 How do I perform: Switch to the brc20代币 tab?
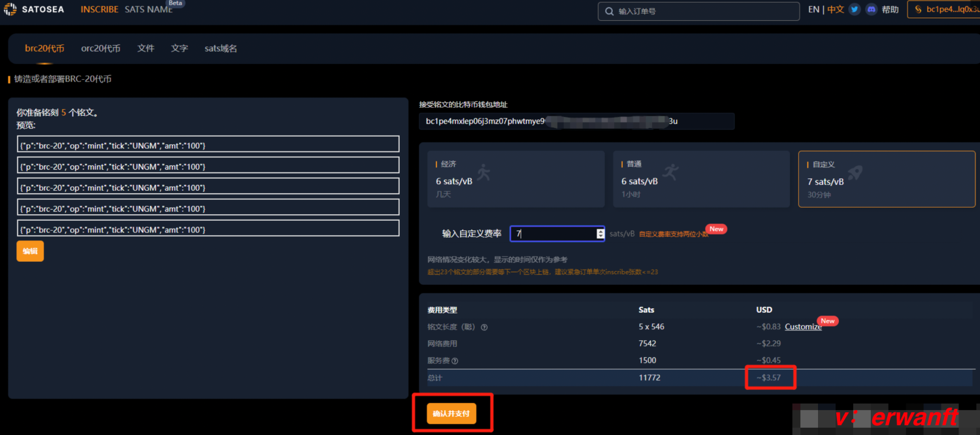click(x=44, y=48)
